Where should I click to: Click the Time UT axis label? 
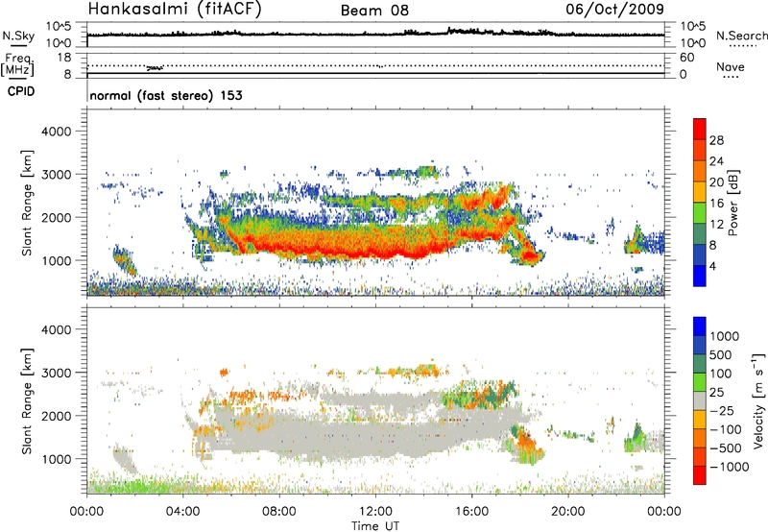click(375, 526)
